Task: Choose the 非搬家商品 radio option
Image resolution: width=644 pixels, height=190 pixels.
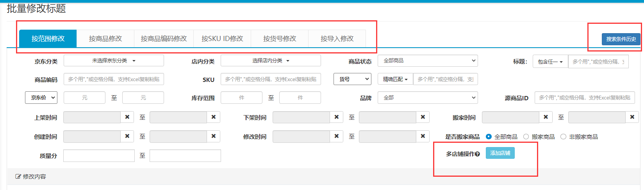Action: [x=563, y=137]
